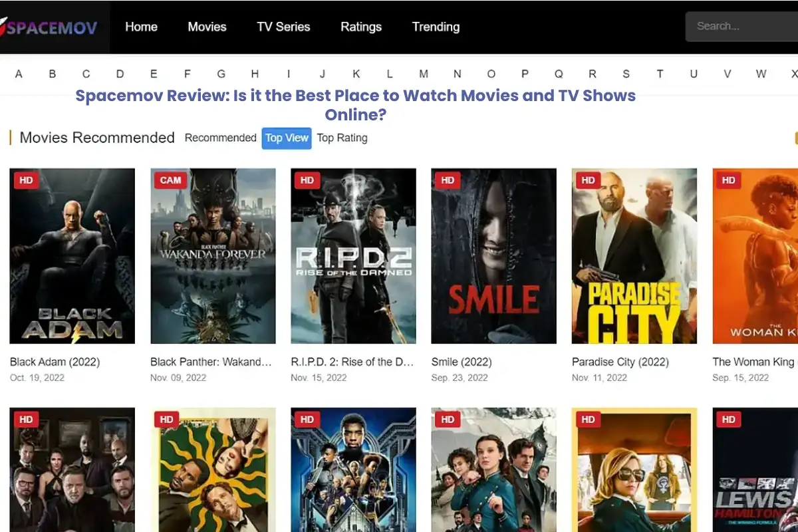Switch to the Top Rating tab
Viewport: 798px width, 532px height.
coord(342,138)
